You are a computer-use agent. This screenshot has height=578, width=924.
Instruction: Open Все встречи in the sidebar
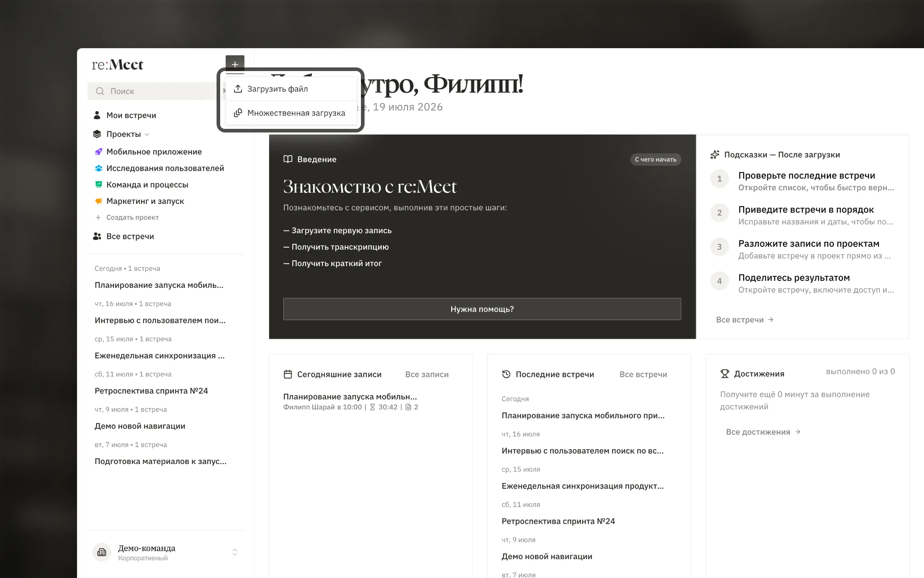[130, 236]
